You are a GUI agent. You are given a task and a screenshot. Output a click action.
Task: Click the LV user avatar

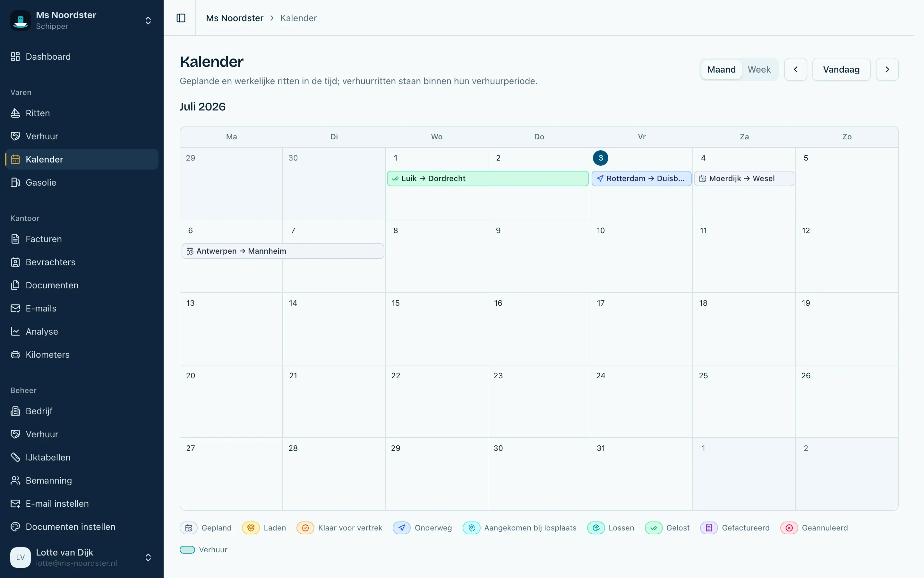click(x=20, y=557)
